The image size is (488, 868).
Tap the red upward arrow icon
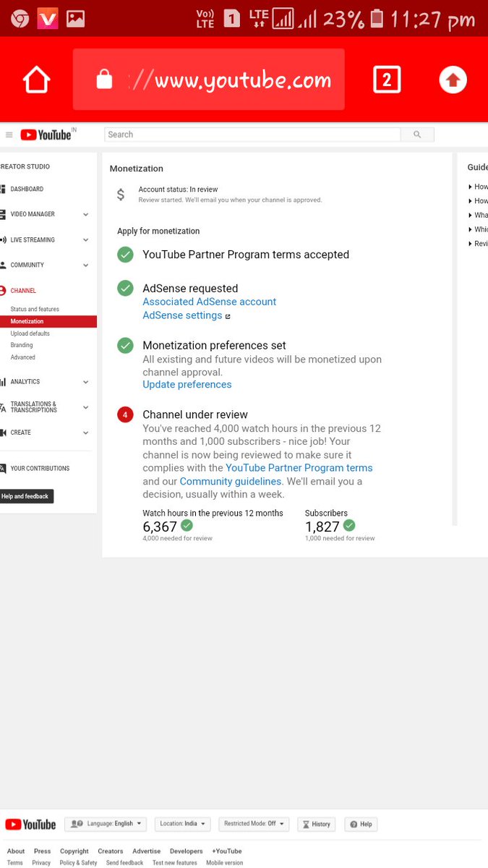point(453,80)
